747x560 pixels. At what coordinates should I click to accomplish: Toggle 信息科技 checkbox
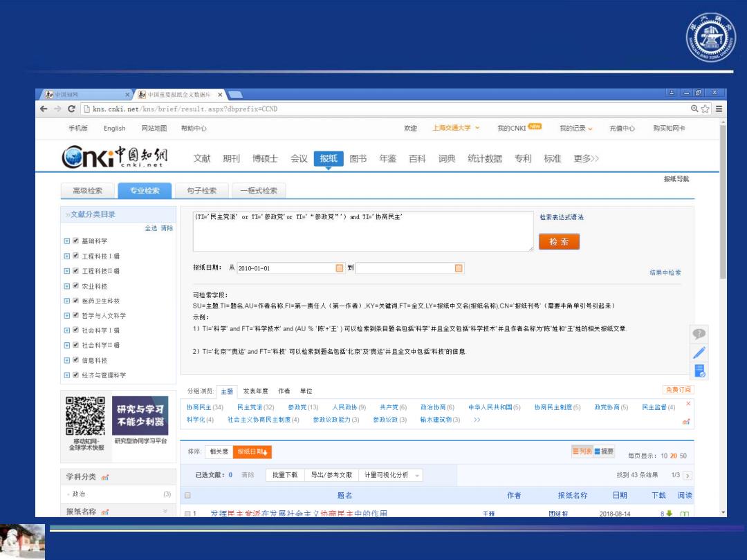(75, 360)
